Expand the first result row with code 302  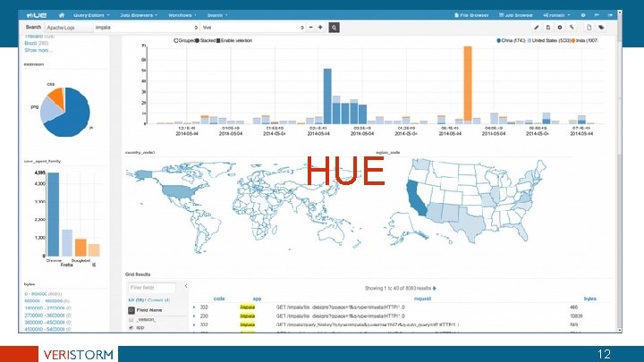(194, 307)
